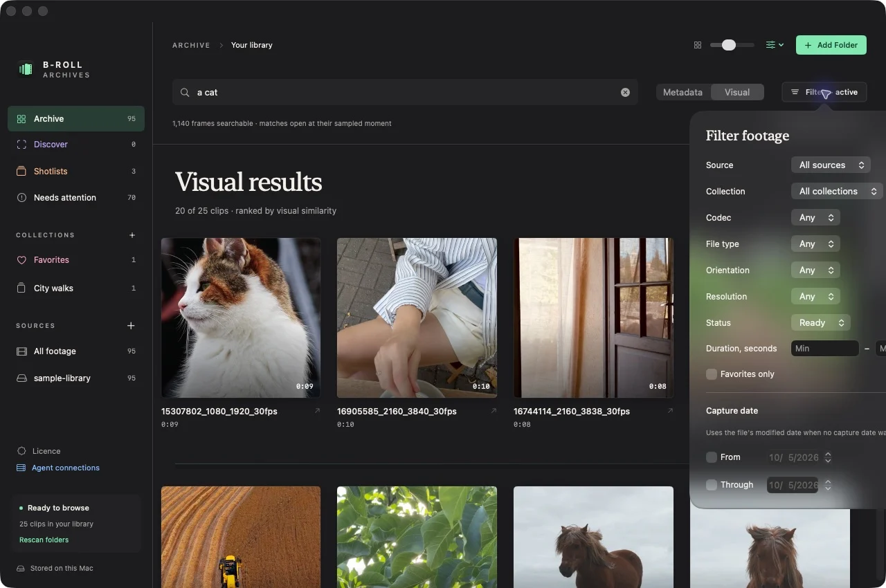Viewport: 886px width, 588px height.
Task: Add a new source with the plus icon
Action: coord(132,326)
